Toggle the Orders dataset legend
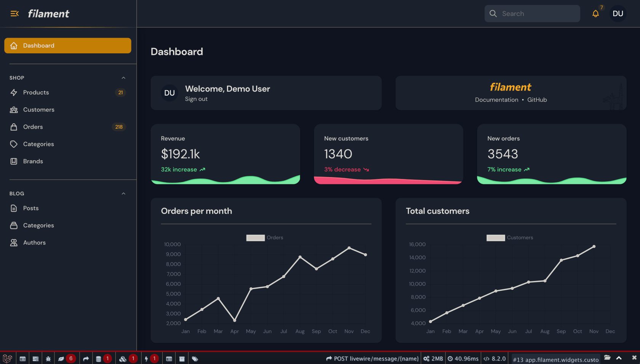The height and width of the screenshot is (364, 640). (264, 238)
